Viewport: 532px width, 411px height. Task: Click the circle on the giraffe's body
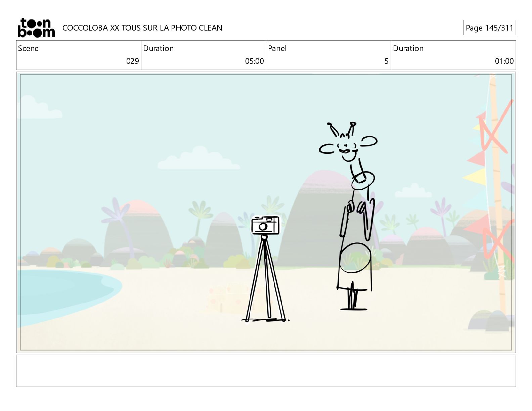coord(355,258)
